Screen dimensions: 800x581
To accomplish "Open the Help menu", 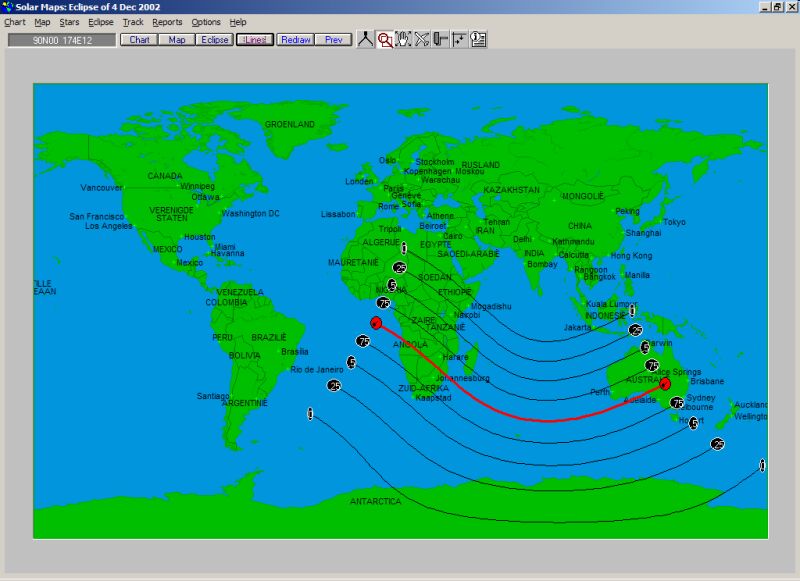I will (x=238, y=22).
